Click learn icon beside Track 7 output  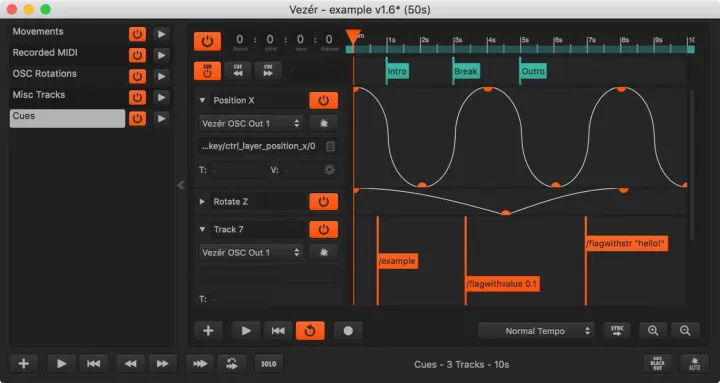[x=324, y=253]
